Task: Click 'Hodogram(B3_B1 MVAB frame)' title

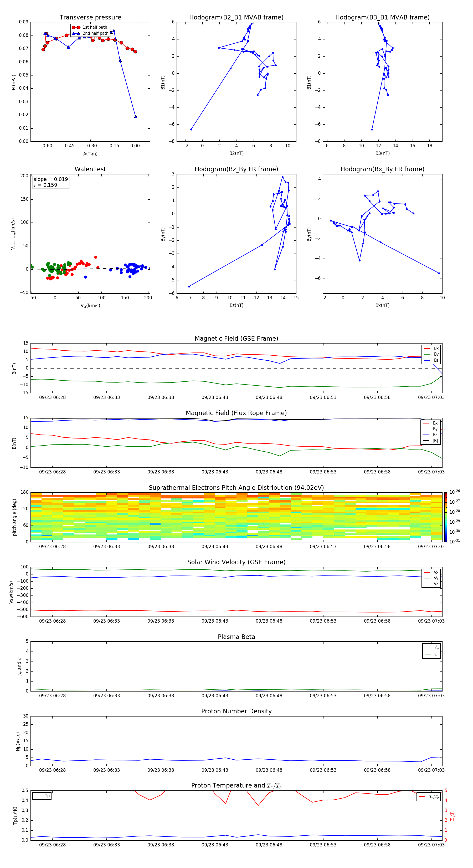Action: click(x=382, y=18)
